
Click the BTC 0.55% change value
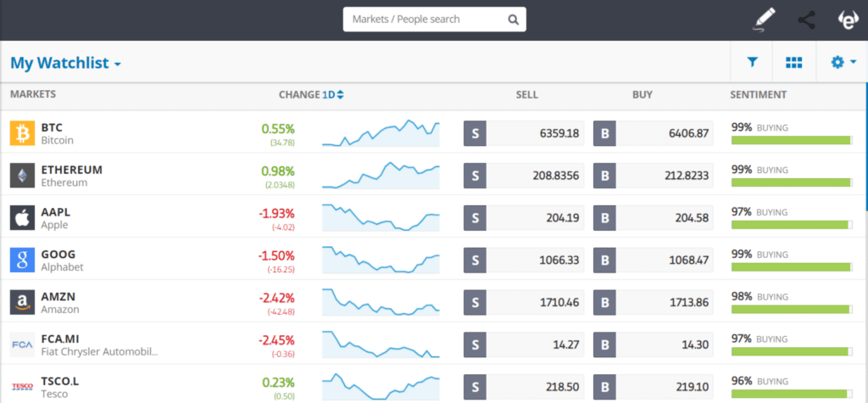(278, 129)
